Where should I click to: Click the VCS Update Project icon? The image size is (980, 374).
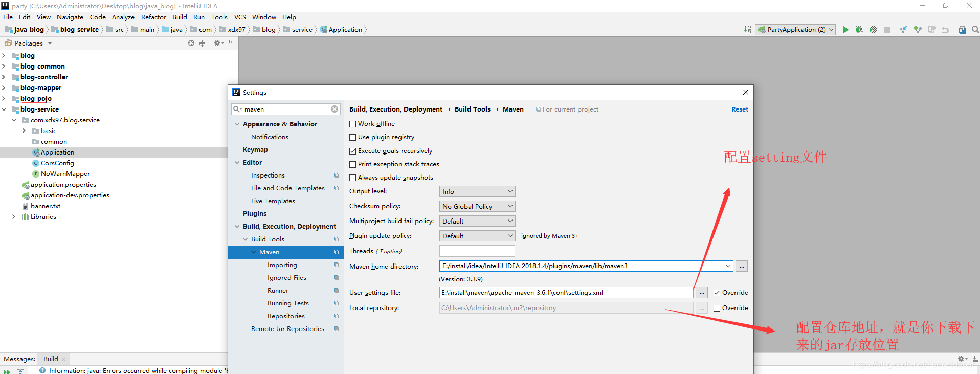(x=904, y=30)
